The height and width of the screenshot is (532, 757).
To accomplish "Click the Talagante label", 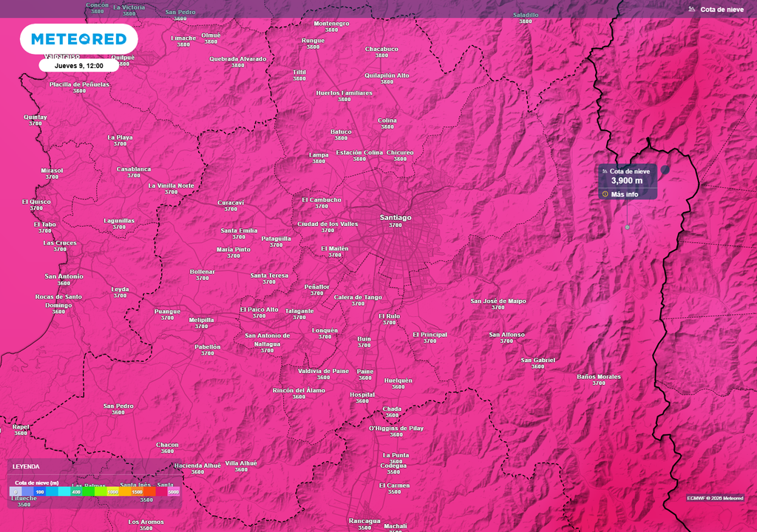I will [x=299, y=311].
